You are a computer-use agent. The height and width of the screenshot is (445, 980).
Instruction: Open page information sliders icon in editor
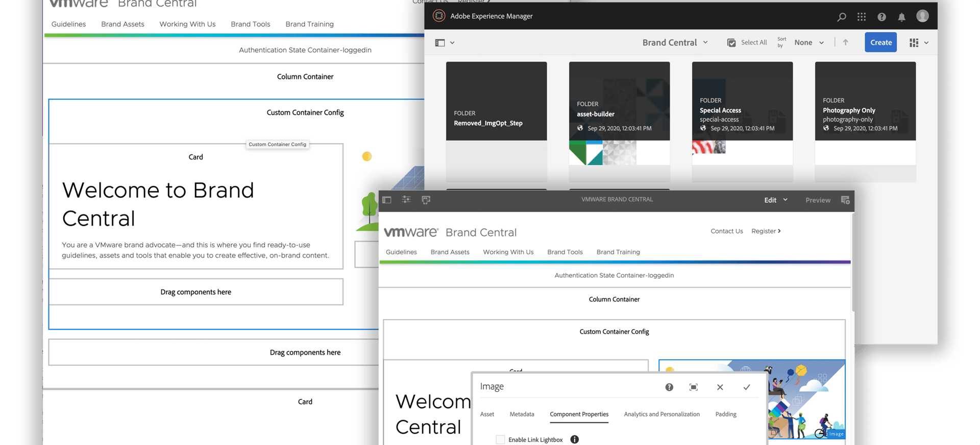click(406, 200)
